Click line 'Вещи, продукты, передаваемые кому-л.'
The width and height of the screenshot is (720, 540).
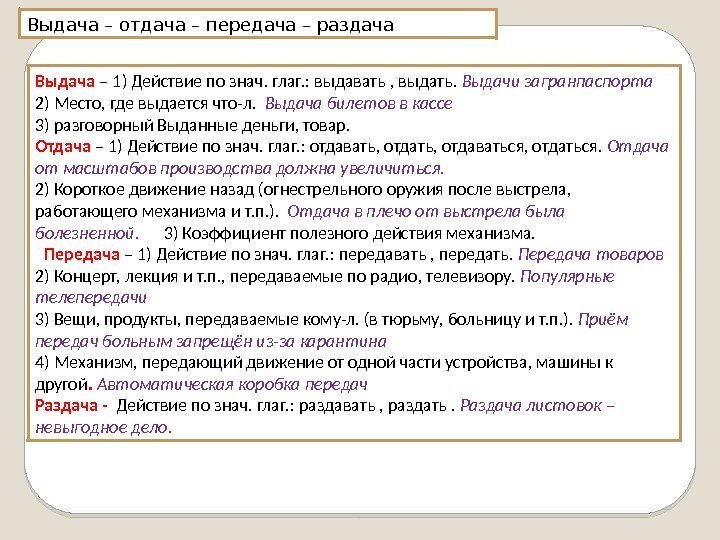tap(207, 320)
